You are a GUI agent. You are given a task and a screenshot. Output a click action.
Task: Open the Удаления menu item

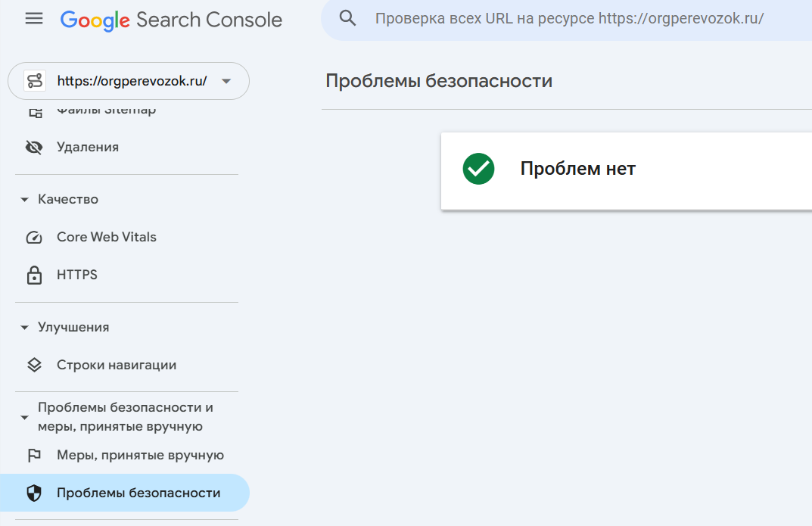coord(88,147)
